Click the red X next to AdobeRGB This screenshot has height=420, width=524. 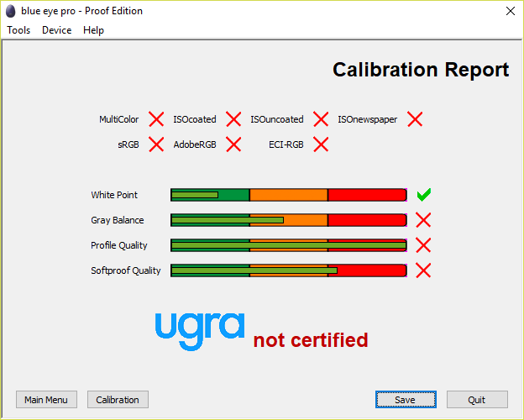click(x=233, y=144)
